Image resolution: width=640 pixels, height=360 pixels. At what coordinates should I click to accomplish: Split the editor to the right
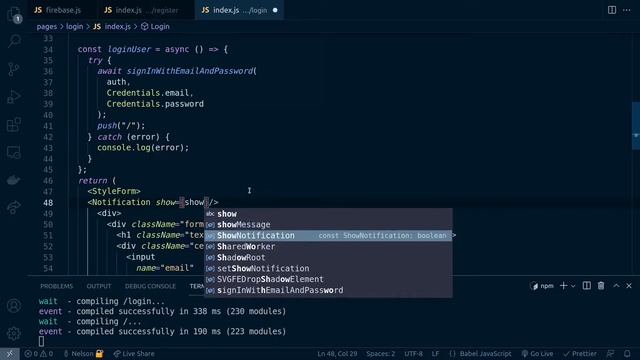pyautogui.click(x=612, y=10)
